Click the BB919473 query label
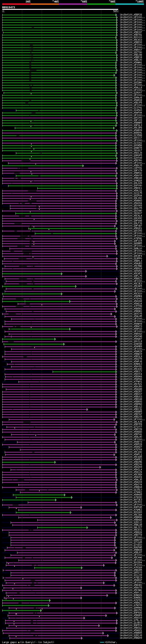 (8, 8)
